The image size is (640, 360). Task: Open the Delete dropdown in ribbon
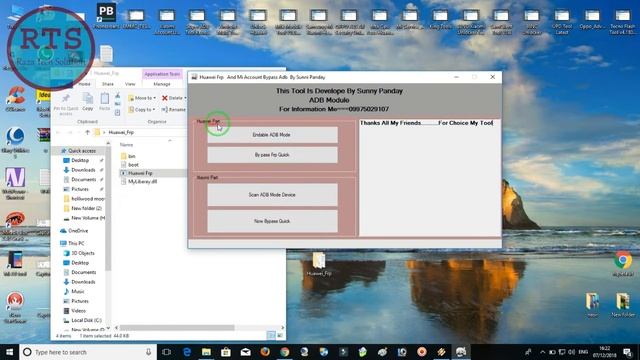(x=174, y=98)
